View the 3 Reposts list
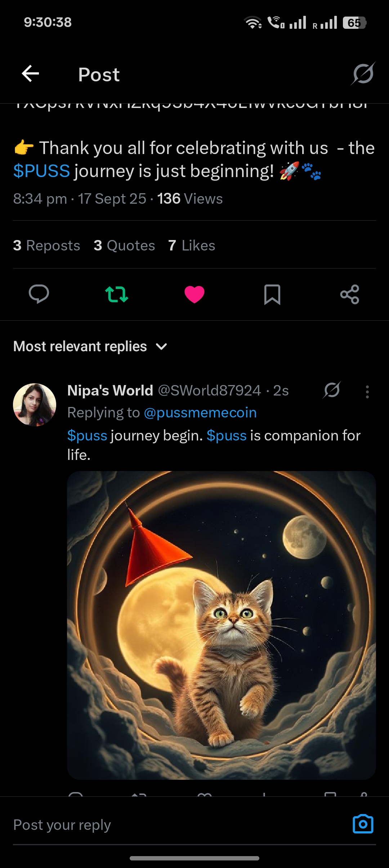 (46, 245)
